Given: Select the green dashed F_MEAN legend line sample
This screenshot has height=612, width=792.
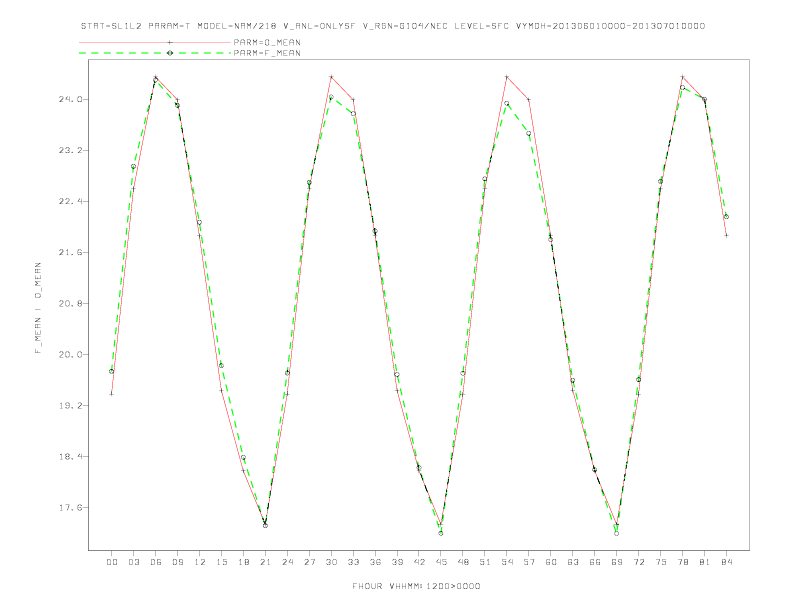Looking at the screenshot, I should [155, 53].
